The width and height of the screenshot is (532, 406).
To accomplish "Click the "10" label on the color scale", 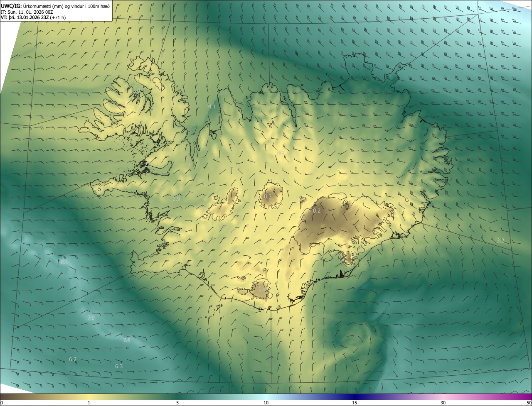I will tap(266, 403).
